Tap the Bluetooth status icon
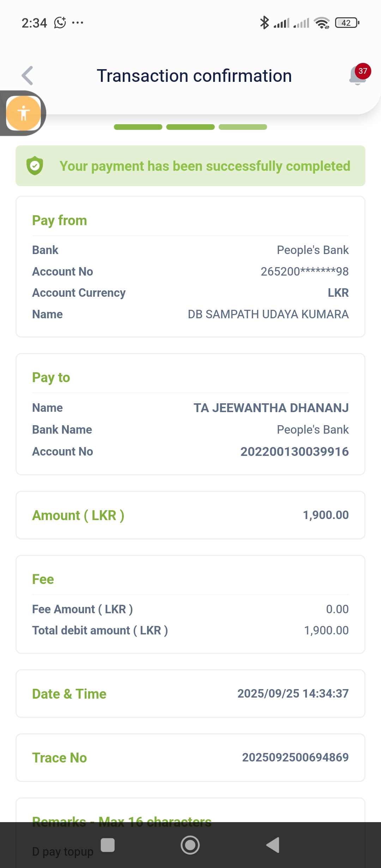 tap(264, 23)
